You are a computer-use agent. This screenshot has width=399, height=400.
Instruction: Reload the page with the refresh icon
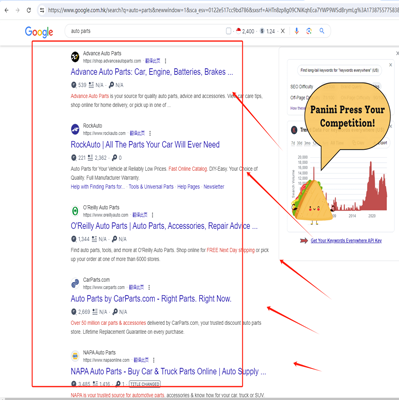point(29,10)
